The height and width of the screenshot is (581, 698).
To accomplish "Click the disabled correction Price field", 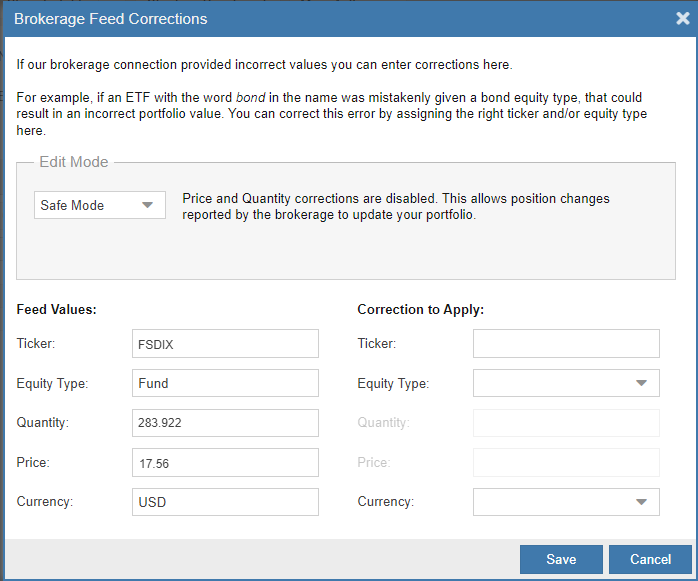I will point(566,463).
